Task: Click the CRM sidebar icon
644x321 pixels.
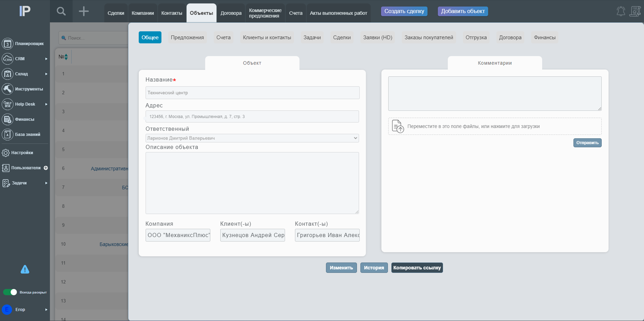Action: coord(8,59)
